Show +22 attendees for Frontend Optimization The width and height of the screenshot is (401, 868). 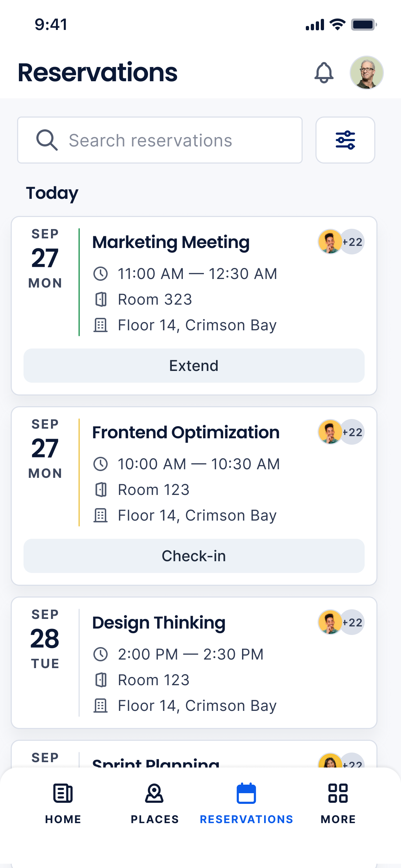click(352, 432)
